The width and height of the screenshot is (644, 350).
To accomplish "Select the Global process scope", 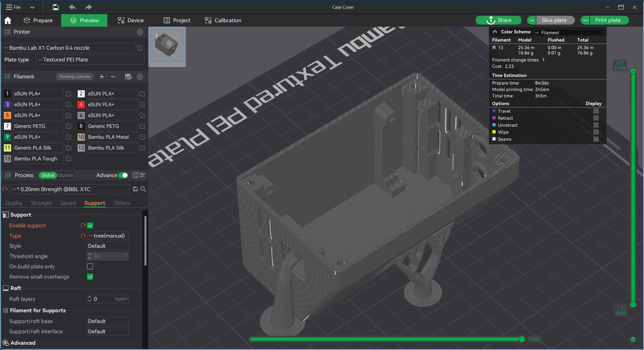I will (x=48, y=175).
